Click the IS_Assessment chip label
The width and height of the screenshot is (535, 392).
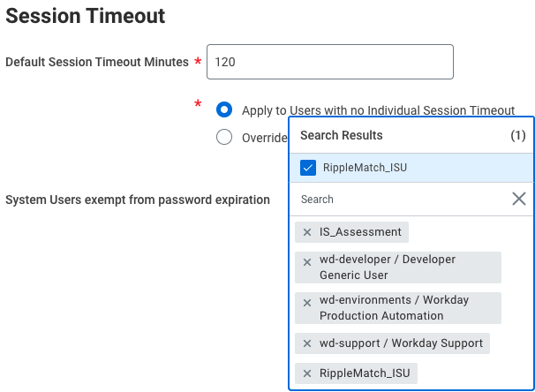(x=360, y=232)
